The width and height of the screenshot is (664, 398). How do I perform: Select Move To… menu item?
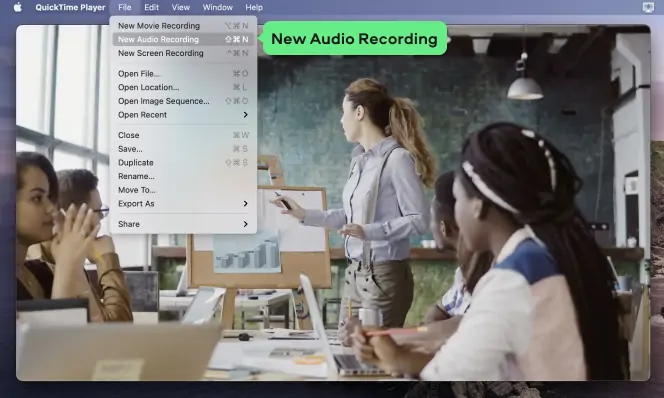(183, 190)
